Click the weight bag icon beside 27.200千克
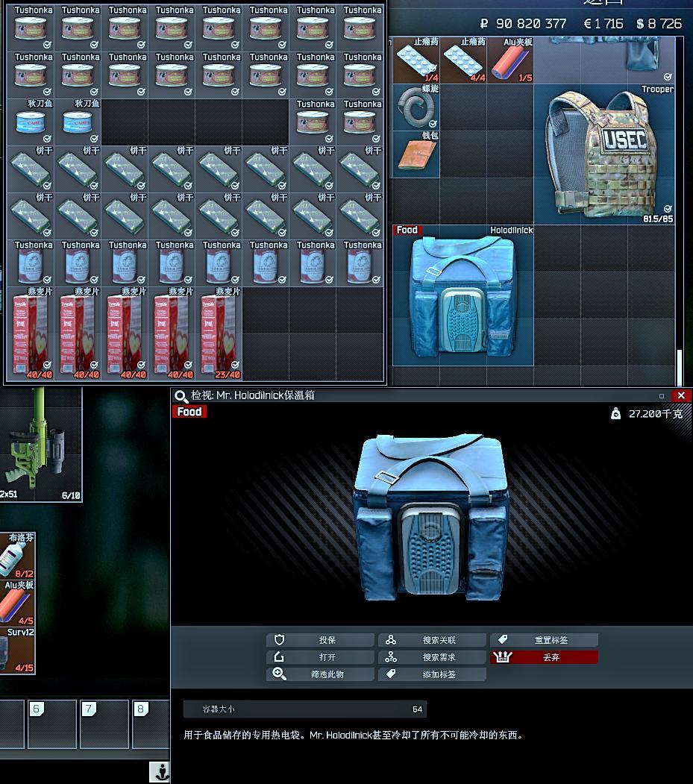This screenshot has width=693, height=784. (615, 413)
